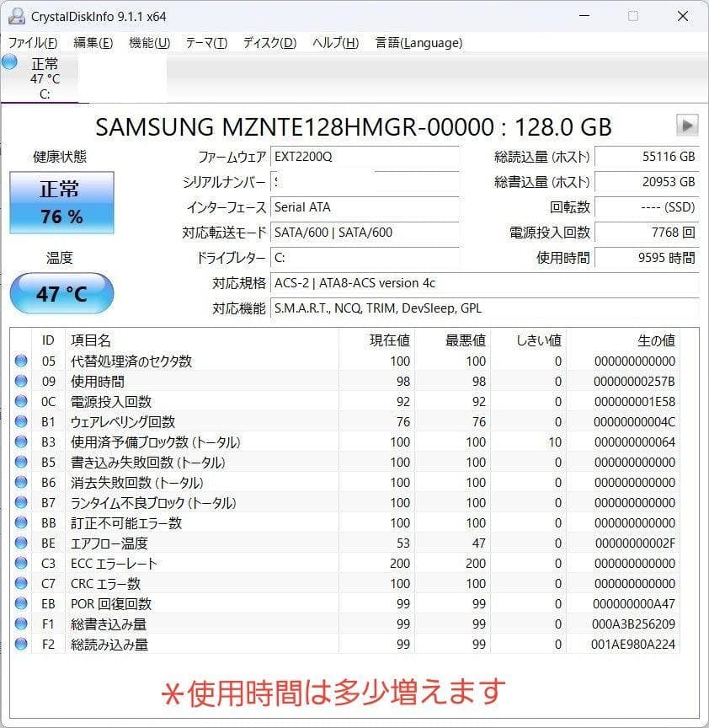Open the 機能 menu
The height and width of the screenshot is (728, 709).
[x=148, y=42]
